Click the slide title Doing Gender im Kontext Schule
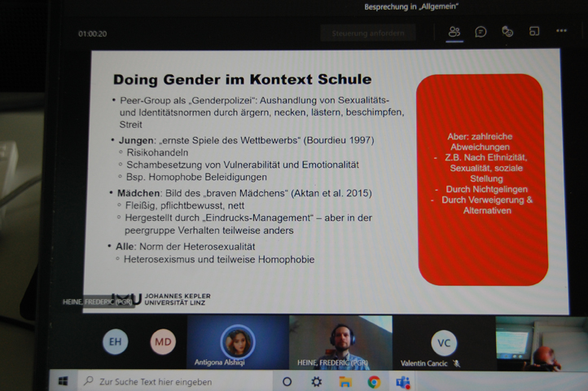 pyautogui.click(x=242, y=79)
